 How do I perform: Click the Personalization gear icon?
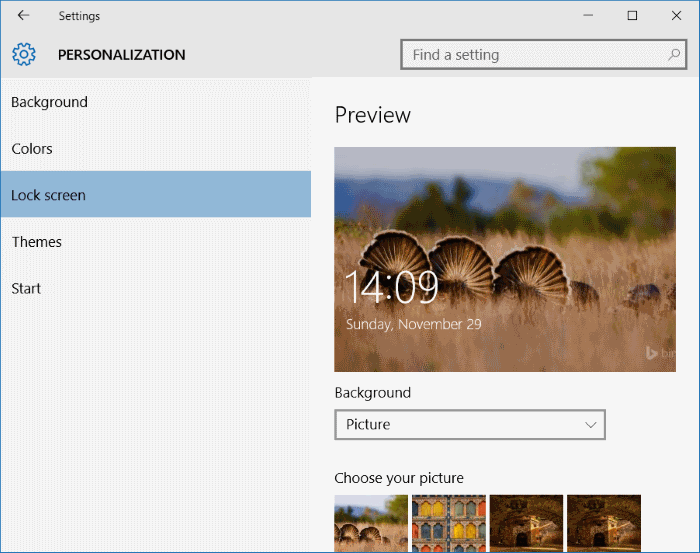point(24,54)
